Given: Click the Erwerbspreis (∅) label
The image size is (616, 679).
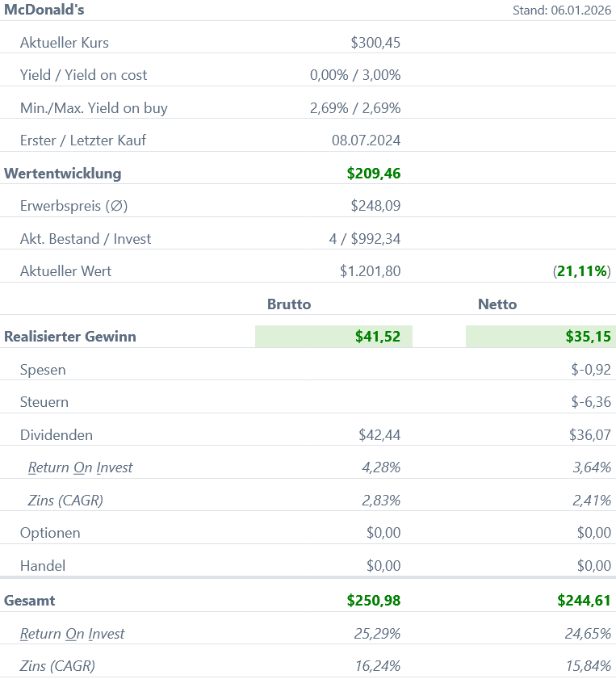Looking at the screenshot, I should pos(73,206).
